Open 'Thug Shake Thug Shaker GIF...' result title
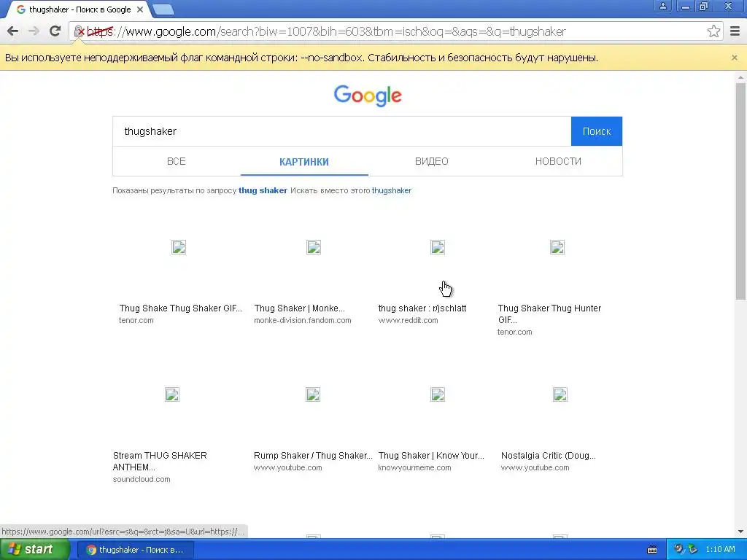The image size is (747, 560). (x=181, y=308)
